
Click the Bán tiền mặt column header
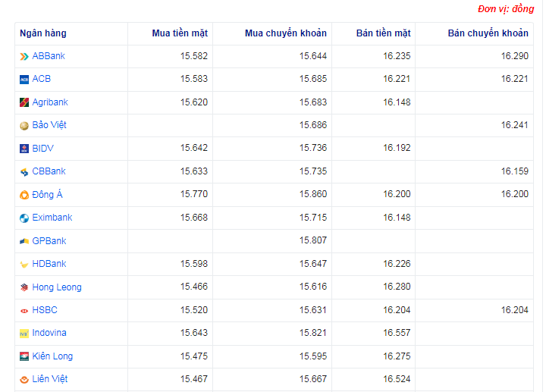pyautogui.click(x=383, y=33)
